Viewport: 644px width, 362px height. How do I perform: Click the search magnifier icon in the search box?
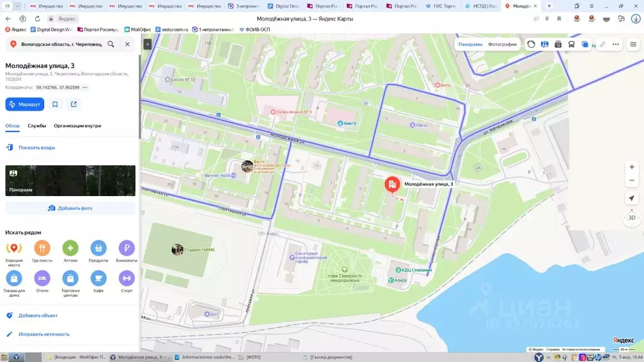[111, 45]
